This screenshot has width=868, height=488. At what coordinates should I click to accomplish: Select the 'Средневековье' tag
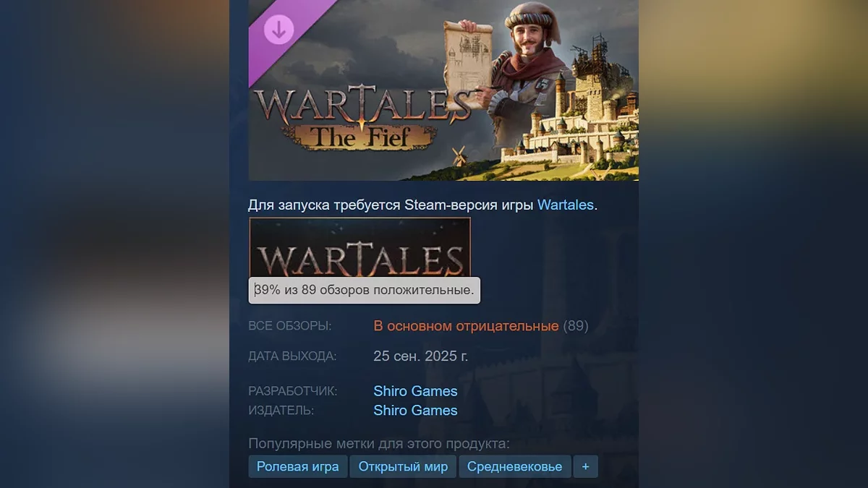(514, 466)
